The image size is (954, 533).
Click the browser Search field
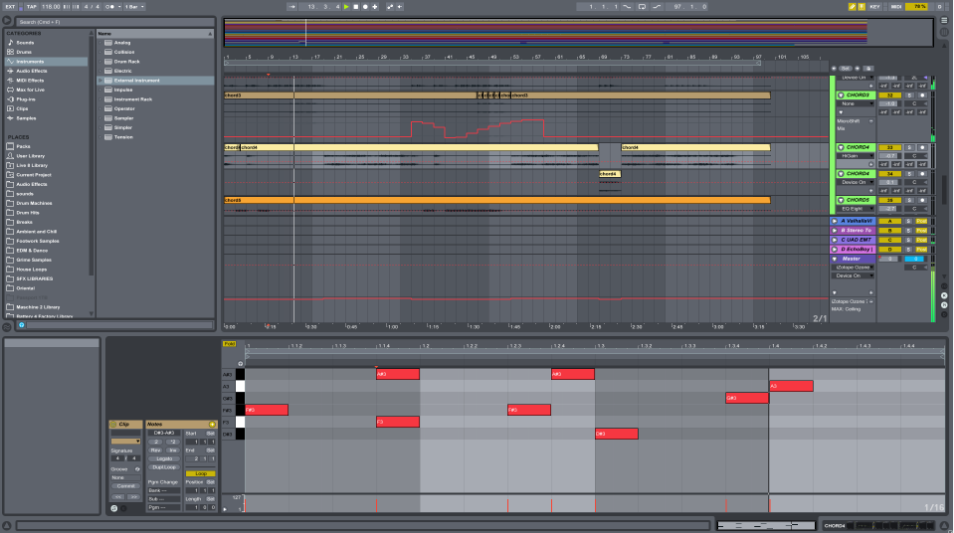pyautogui.click(x=114, y=22)
